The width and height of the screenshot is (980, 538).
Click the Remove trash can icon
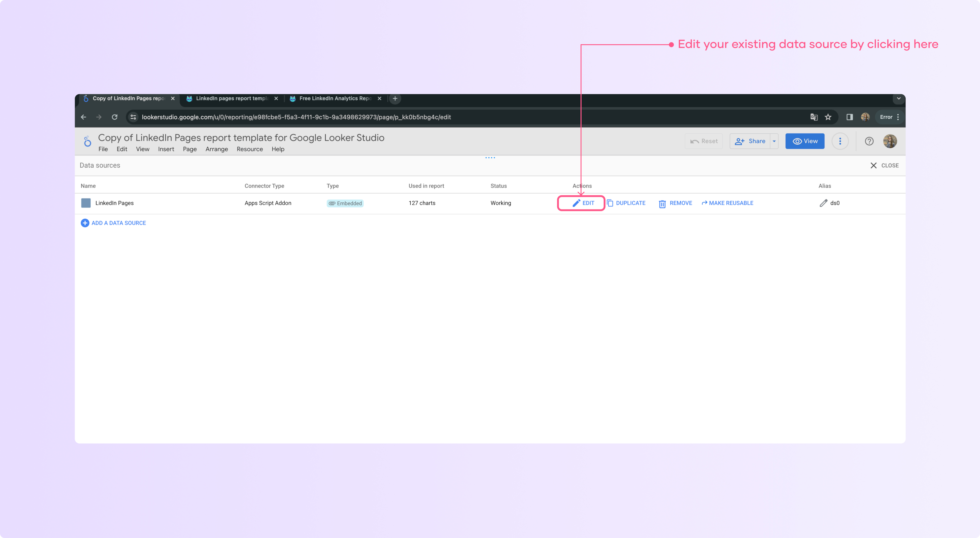click(662, 204)
